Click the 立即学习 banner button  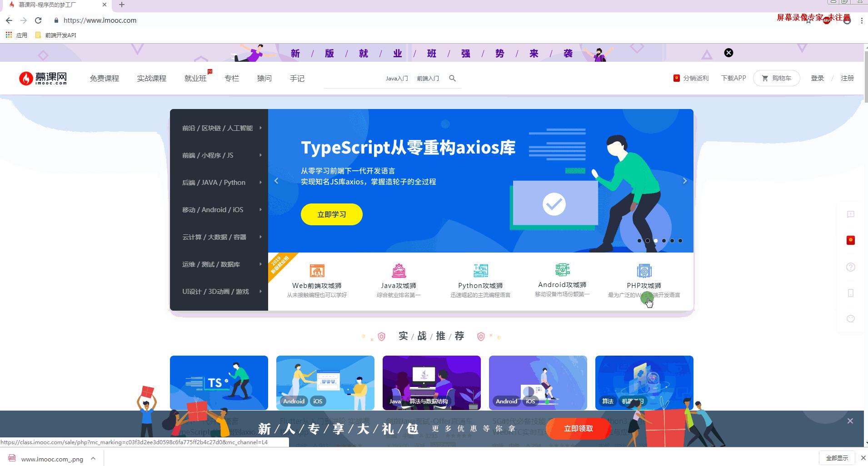(331, 214)
